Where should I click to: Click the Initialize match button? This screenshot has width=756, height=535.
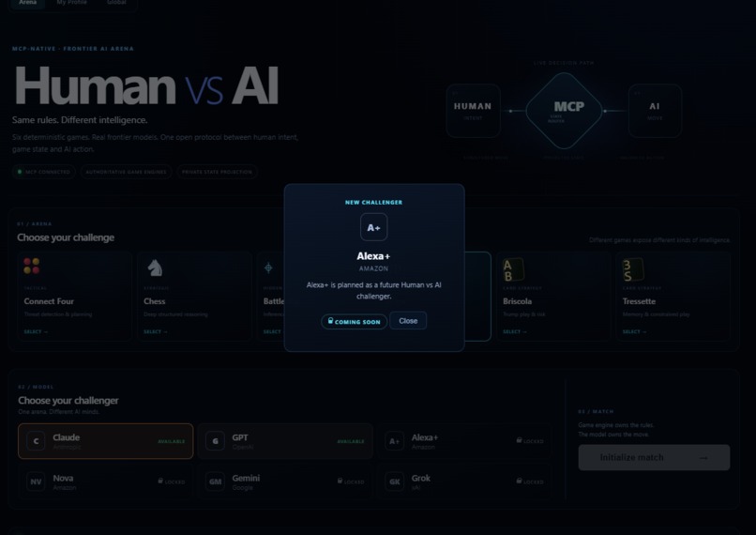[x=654, y=457]
